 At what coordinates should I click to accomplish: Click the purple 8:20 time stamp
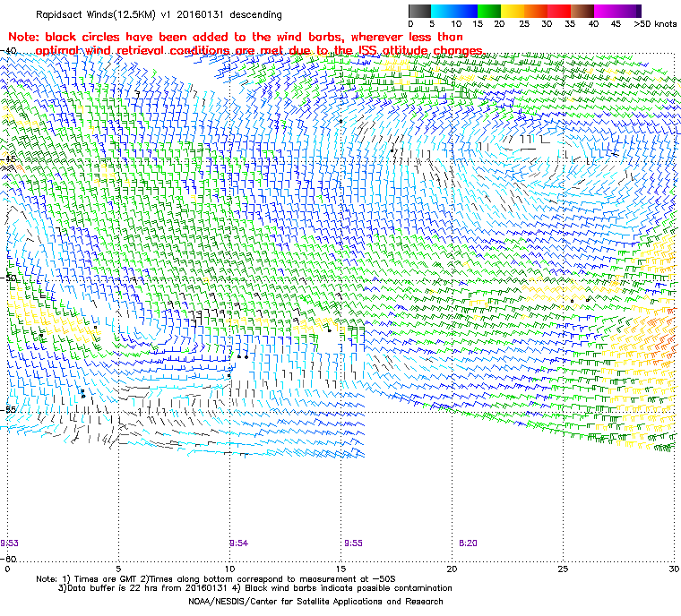coord(468,543)
